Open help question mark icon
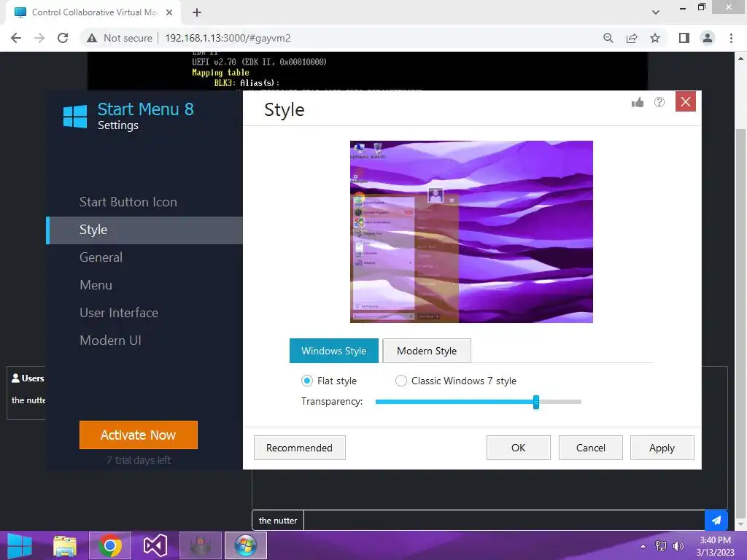This screenshot has height=560, width=747. pyautogui.click(x=659, y=102)
